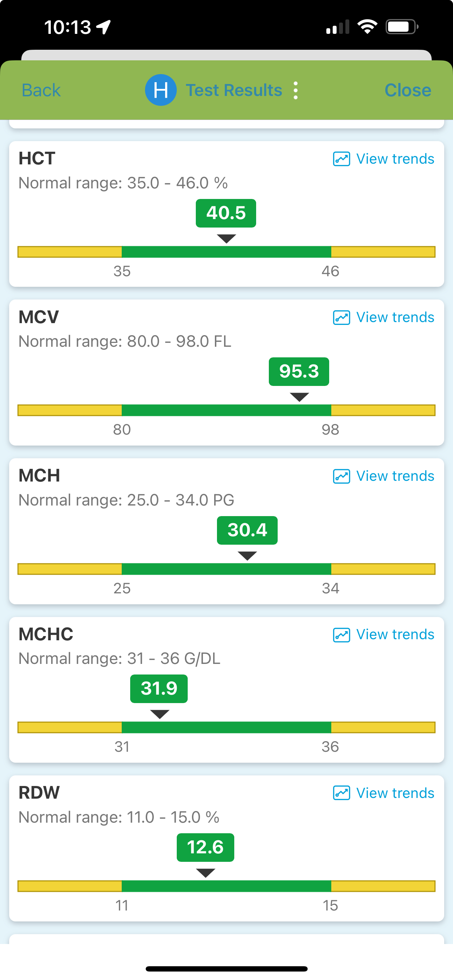Tap the MCV 95.3 value badge

(x=299, y=372)
